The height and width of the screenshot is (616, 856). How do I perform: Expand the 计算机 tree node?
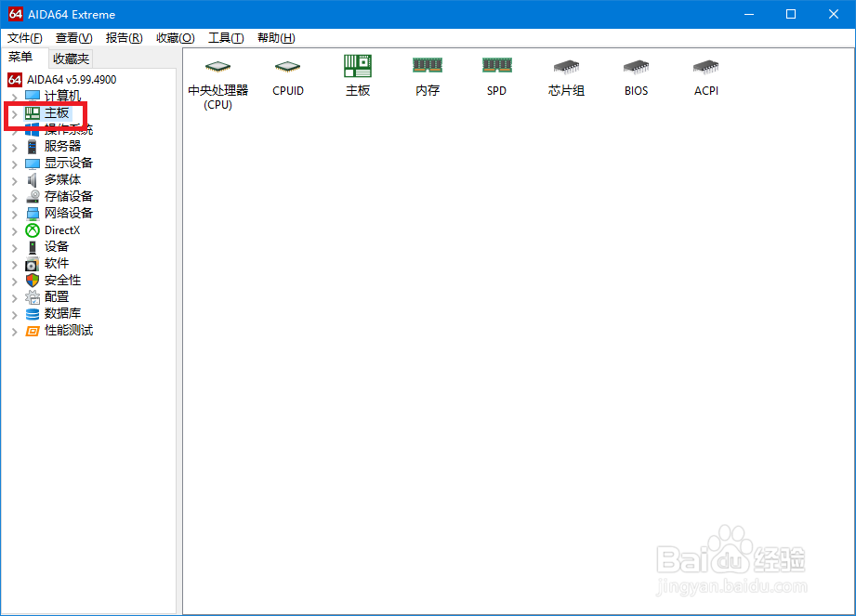[15, 98]
